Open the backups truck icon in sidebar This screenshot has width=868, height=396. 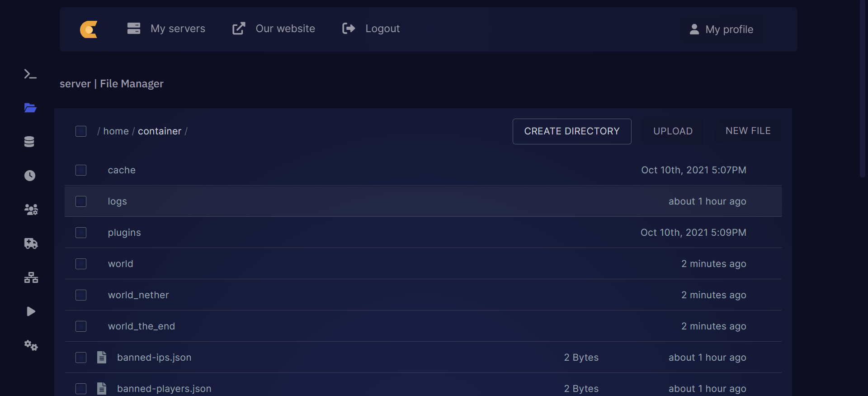tap(31, 243)
